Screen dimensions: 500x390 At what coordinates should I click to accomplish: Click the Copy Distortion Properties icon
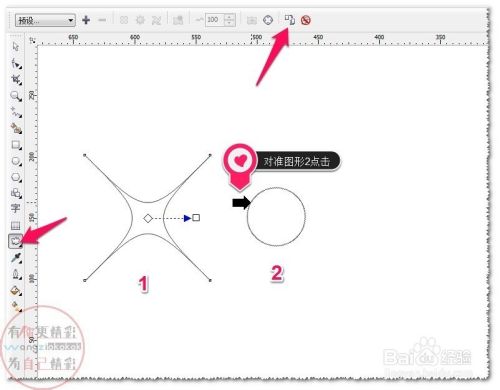[x=290, y=20]
